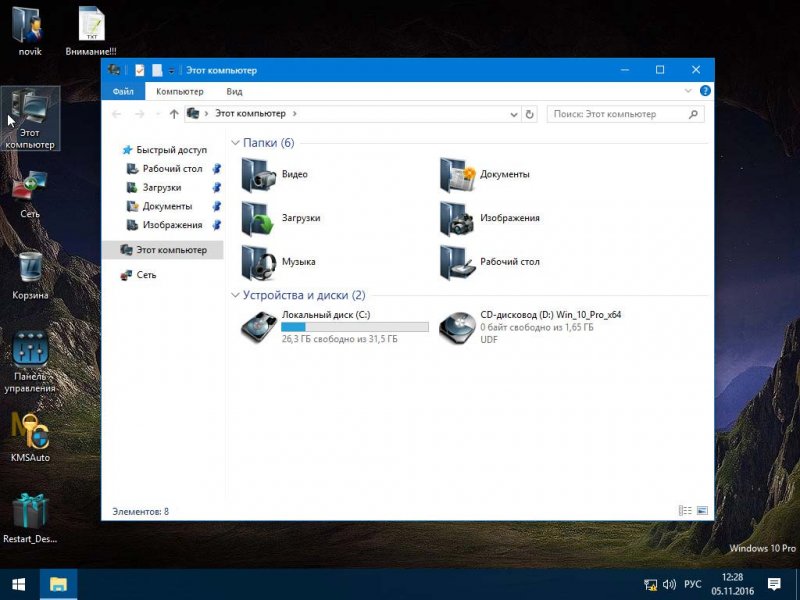This screenshot has height=600, width=800.
Task: Click the 0 байт свободно из 1,65 ГБ text
Action: (537, 327)
